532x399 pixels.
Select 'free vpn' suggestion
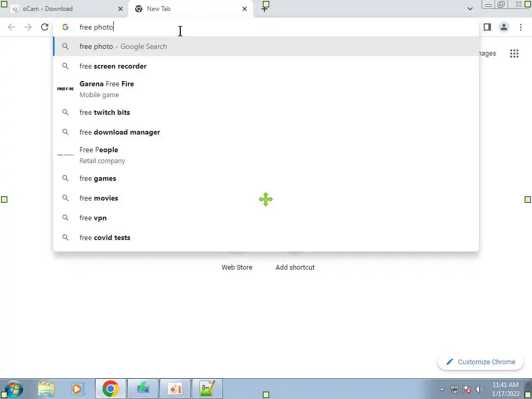[266, 218]
